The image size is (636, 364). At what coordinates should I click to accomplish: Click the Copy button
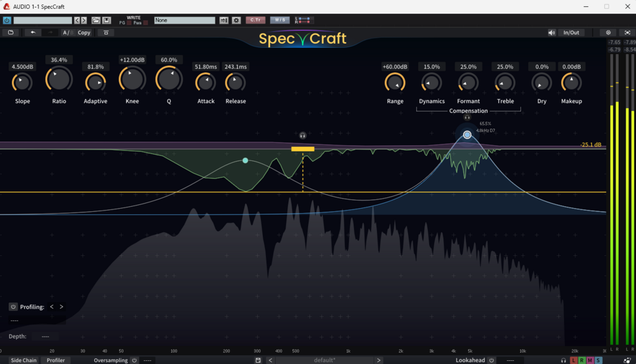(84, 32)
